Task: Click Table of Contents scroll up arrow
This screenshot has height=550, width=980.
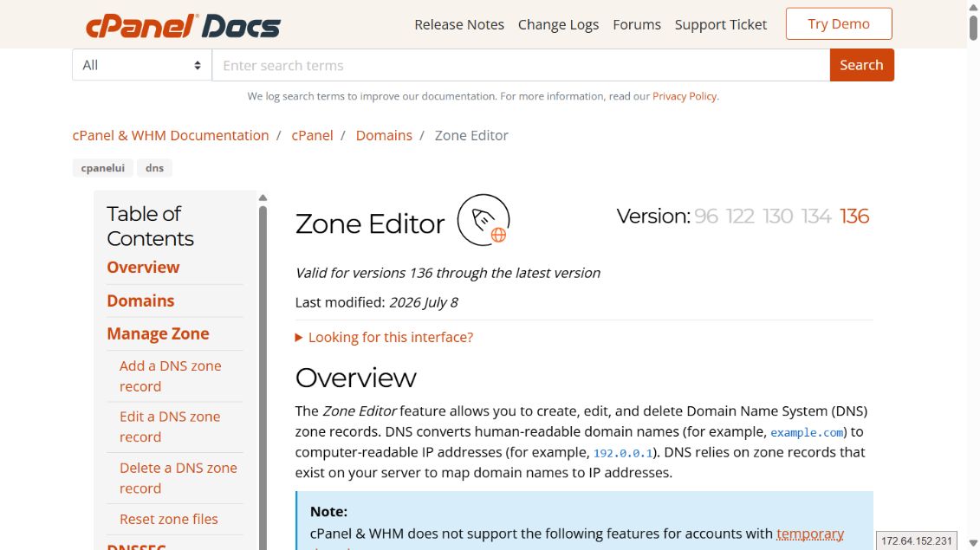Action: pos(263,197)
